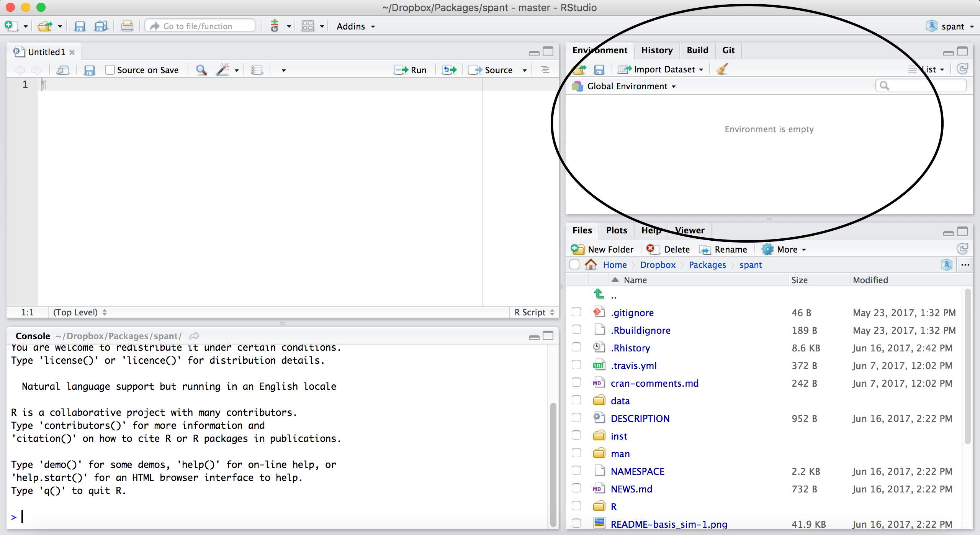Check the .gitignore file checkbox
The image size is (980, 535).
pos(576,312)
